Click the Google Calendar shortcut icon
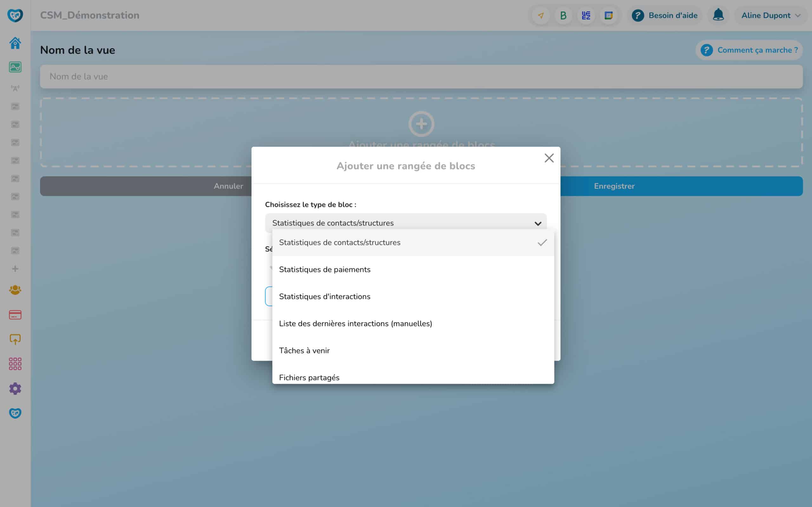The width and height of the screenshot is (812, 507). [x=608, y=16]
